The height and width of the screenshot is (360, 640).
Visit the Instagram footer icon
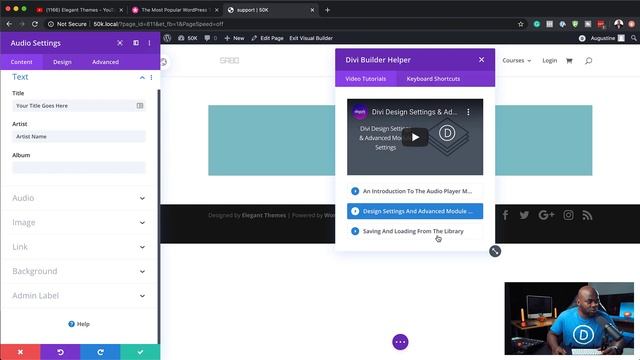tap(568, 215)
